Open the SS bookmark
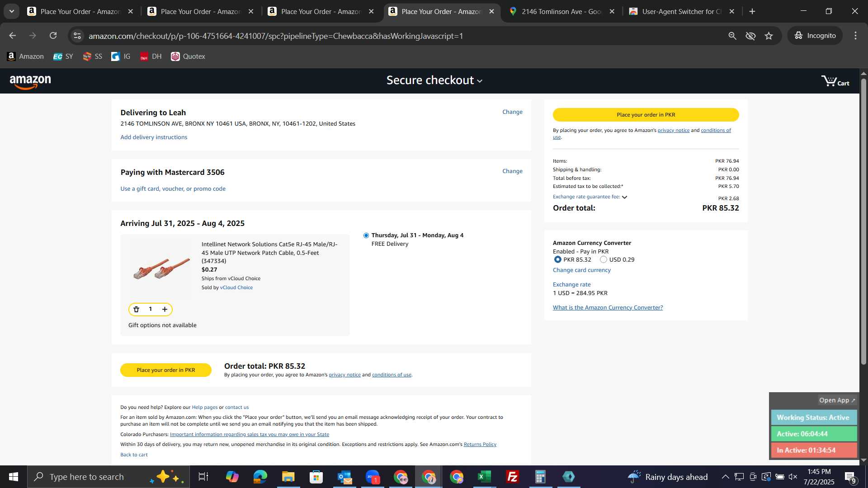868x488 pixels. tap(92, 56)
